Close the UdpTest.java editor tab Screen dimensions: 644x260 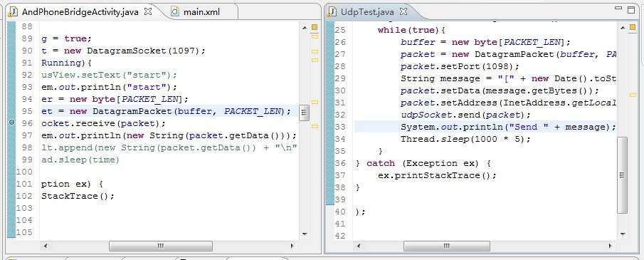pos(403,11)
